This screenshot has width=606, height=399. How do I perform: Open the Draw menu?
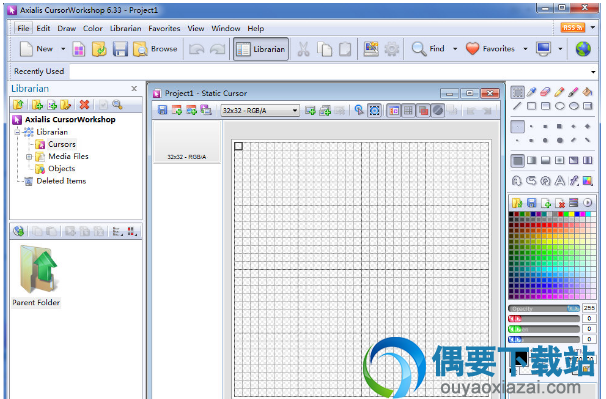coord(66,28)
